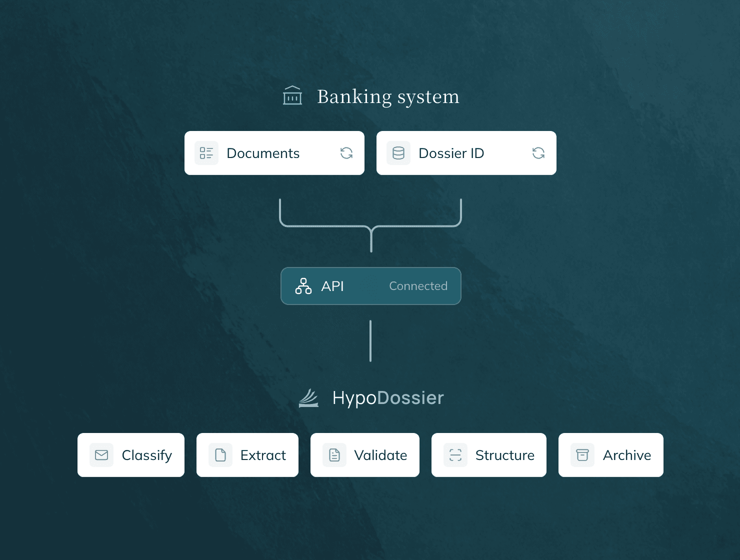Click the Validate document icon
Screen dimensions: 740x560
coord(334,455)
